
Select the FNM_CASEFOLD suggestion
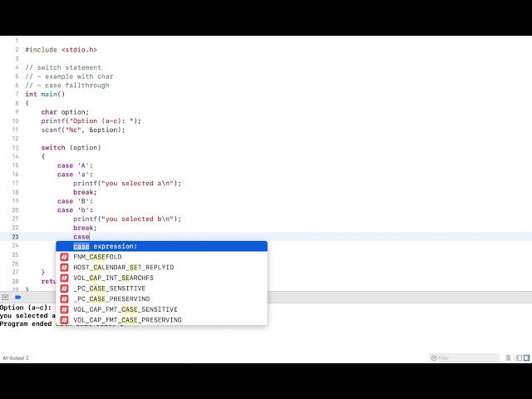[161, 257]
